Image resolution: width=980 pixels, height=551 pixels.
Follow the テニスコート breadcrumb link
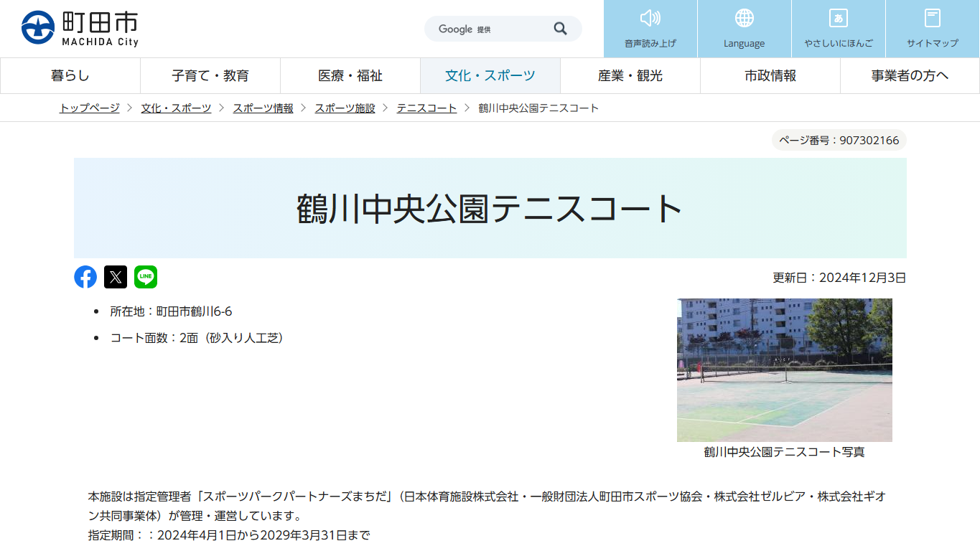click(427, 108)
